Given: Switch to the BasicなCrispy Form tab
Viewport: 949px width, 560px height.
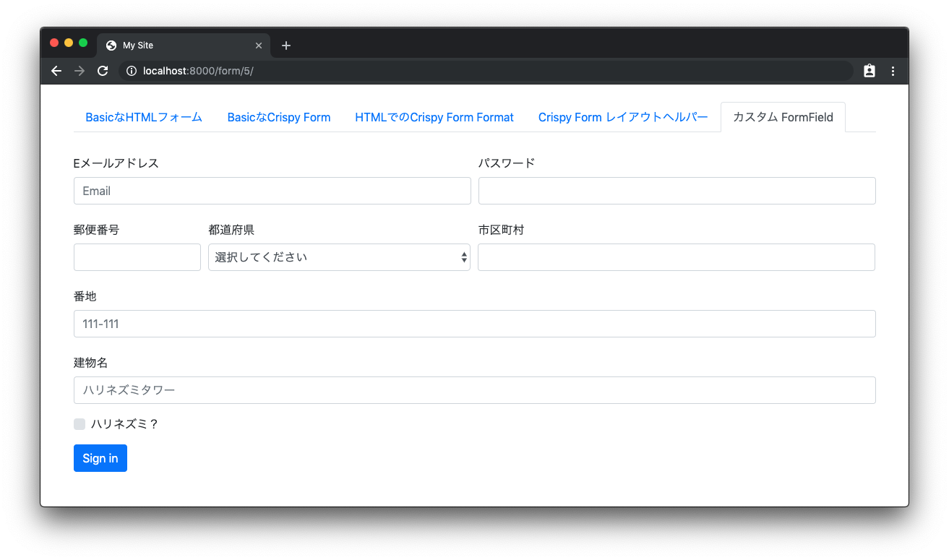Looking at the screenshot, I should click(x=278, y=116).
